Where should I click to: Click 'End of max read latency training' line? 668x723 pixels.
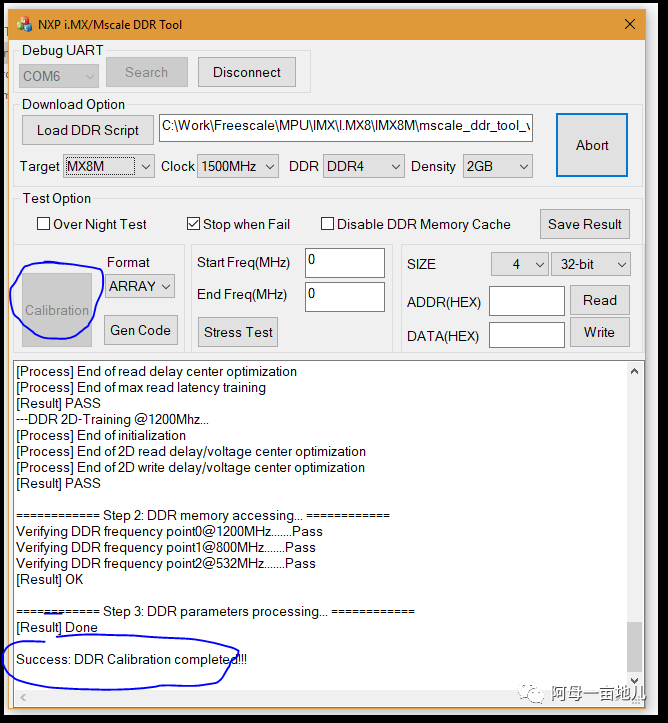coord(141,388)
